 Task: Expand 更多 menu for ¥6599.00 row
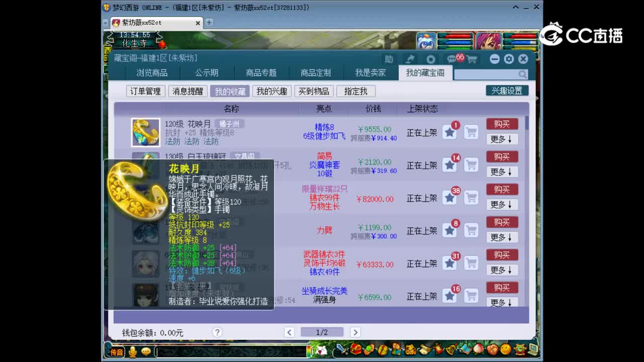pos(502,302)
